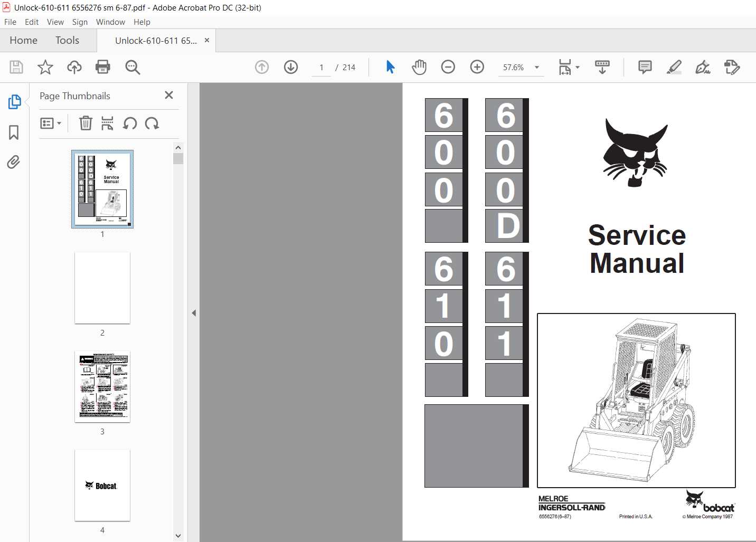Click the scrolling mode keyboard icon
756x542 pixels.
[x=602, y=67]
